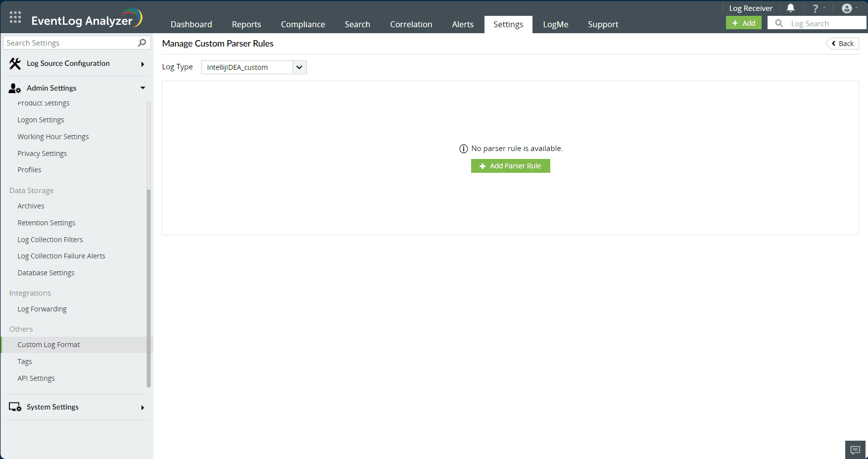Go to the Compliance tab

tap(303, 24)
